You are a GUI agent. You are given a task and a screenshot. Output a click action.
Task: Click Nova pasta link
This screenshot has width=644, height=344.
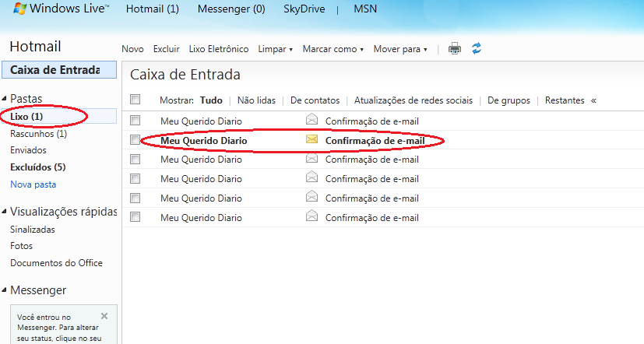[x=33, y=184]
